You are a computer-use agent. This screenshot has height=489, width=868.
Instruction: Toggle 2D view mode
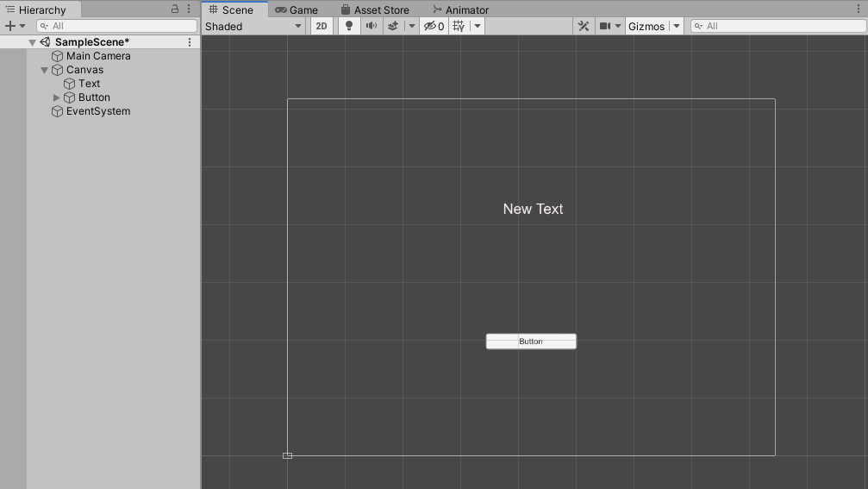click(x=322, y=26)
